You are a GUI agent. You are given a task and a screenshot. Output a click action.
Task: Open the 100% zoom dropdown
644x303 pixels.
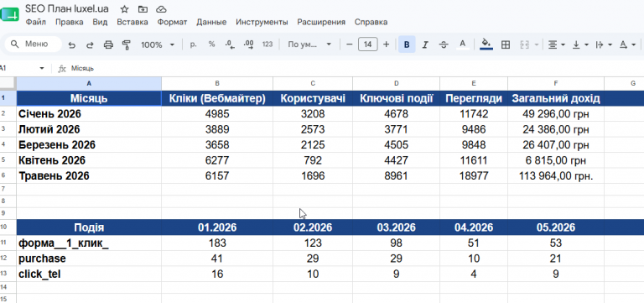pyautogui.click(x=158, y=44)
